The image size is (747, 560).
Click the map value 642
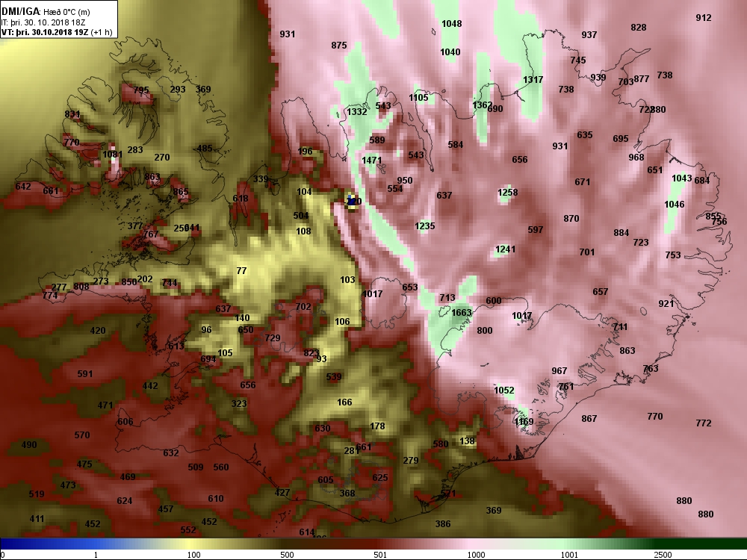point(23,186)
